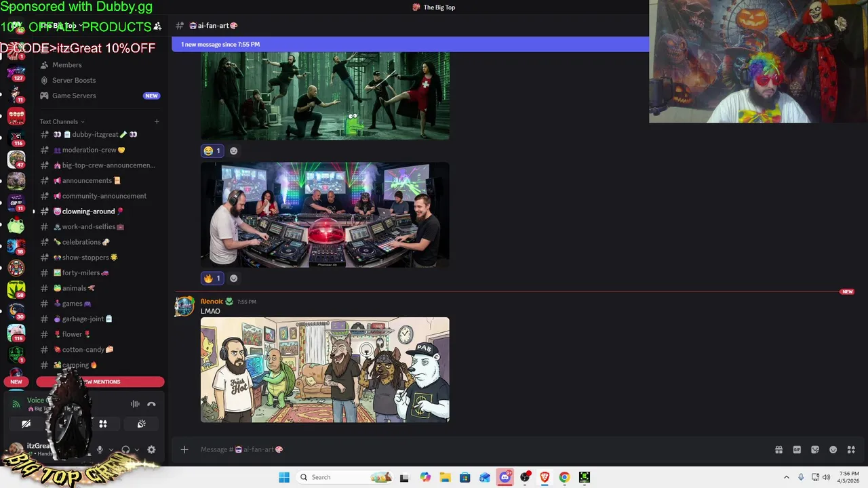Open Chrome from the taskbar
The height and width of the screenshot is (488, 868).
click(564, 477)
